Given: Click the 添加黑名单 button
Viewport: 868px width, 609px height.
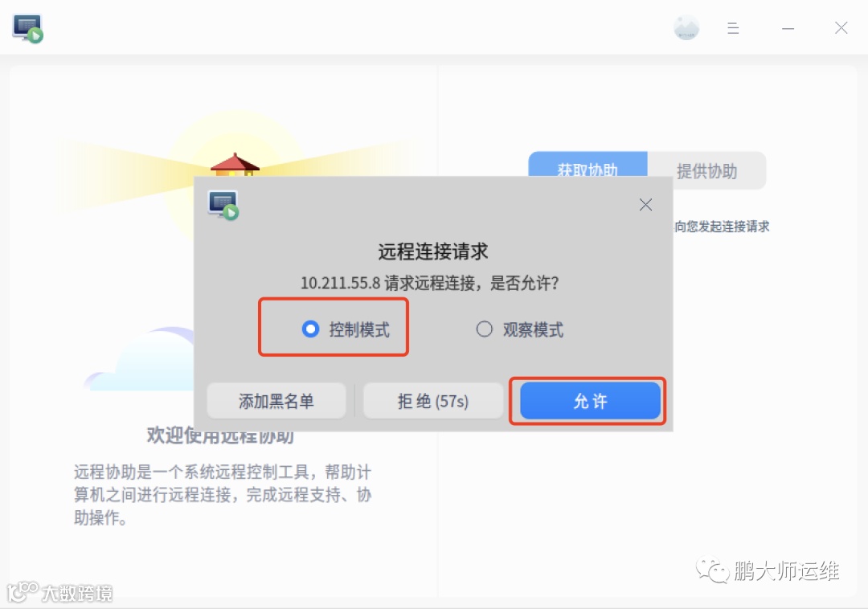Looking at the screenshot, I should click(x=276, y=401).
